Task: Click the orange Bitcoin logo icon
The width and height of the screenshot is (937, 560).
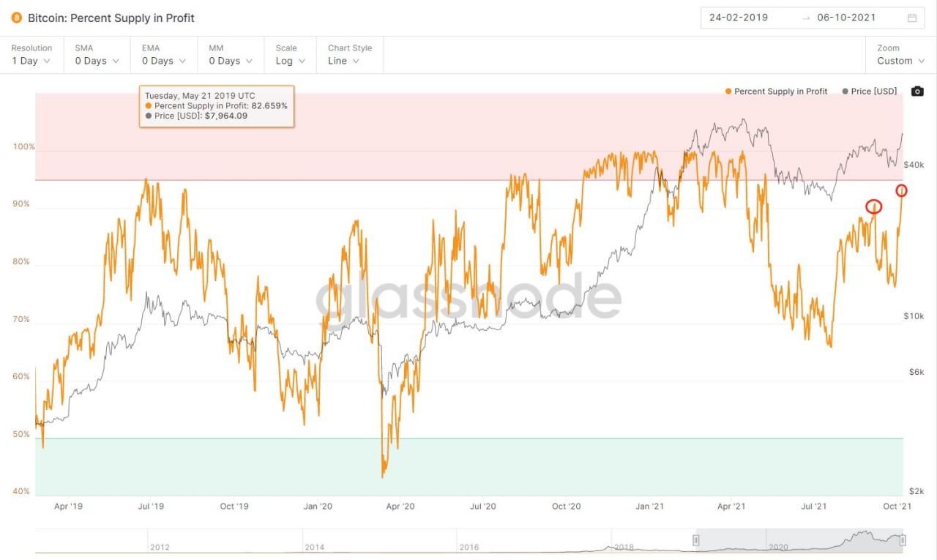Action: pos(16,18)
